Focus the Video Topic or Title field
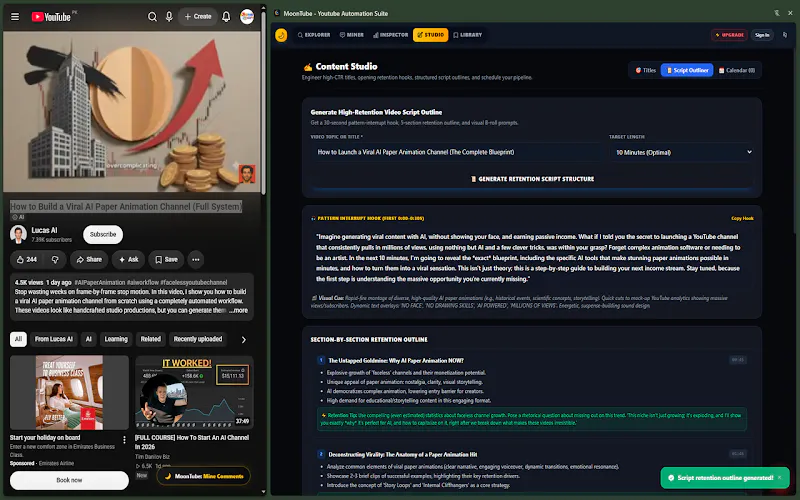Screen dimensions: 800x500 click(x=456, y=152)
